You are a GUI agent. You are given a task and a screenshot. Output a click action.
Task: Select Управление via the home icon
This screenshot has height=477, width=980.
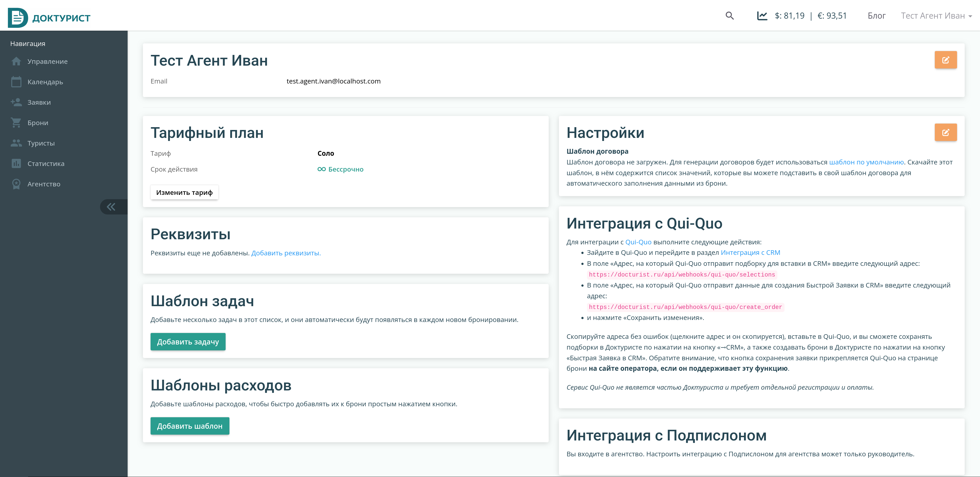point(16,61)
